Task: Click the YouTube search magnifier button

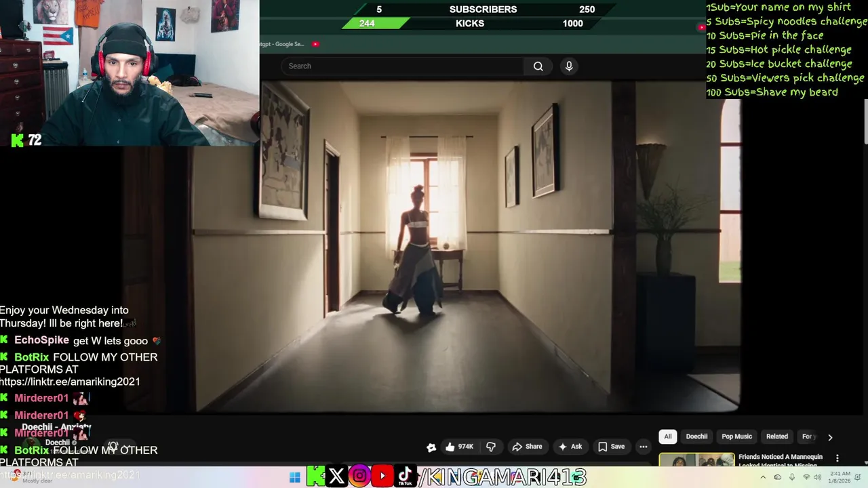Action: pyautogui.click(x=538, y=66)
